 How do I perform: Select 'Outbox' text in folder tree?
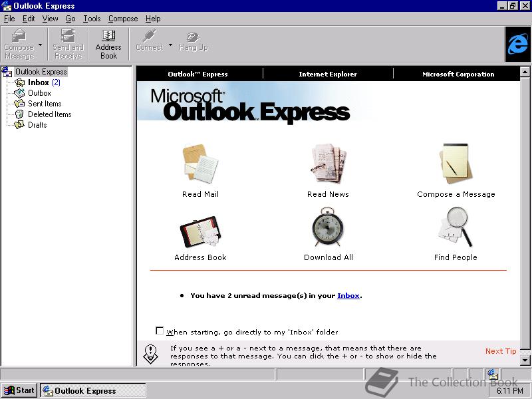pos(39,93)
